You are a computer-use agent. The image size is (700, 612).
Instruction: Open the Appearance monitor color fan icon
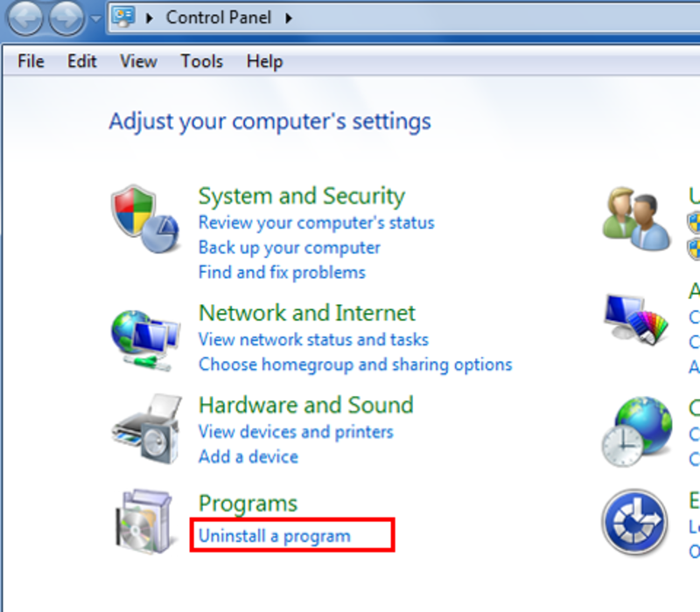tap(636, 318)
